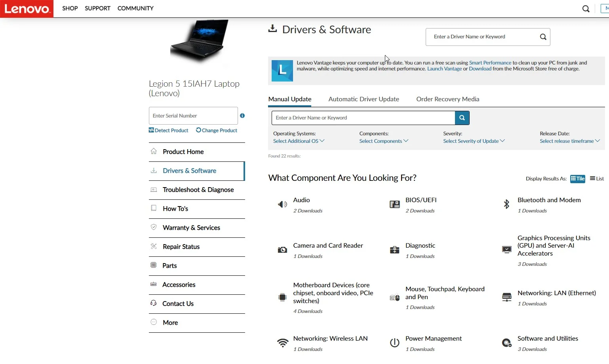This screenshot has height=364, width=609.
Task: Click the Lenovo Vantage L icon
Action: click(282, 70)
